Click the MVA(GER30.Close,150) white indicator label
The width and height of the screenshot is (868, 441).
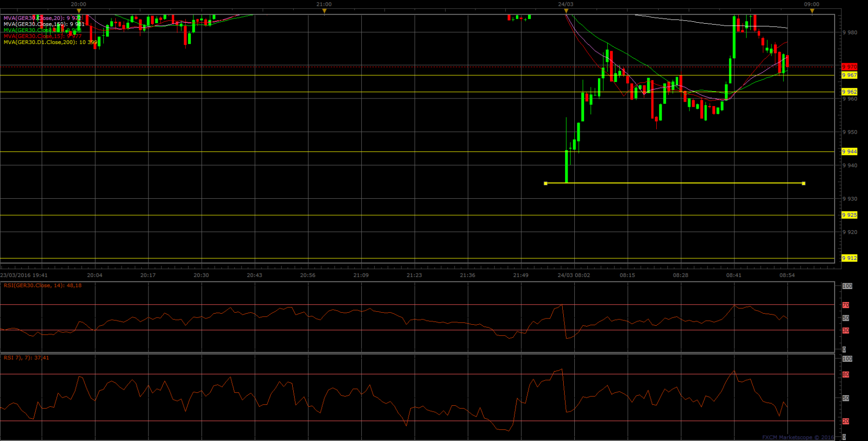pyautogui.click(x=44, y=24)
